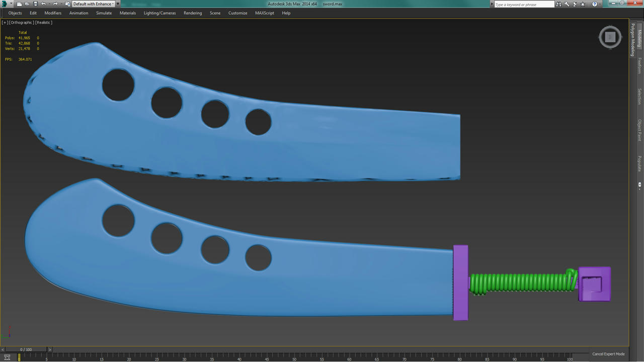
Task: Open the Materials menu
Action: pos(128,13)
